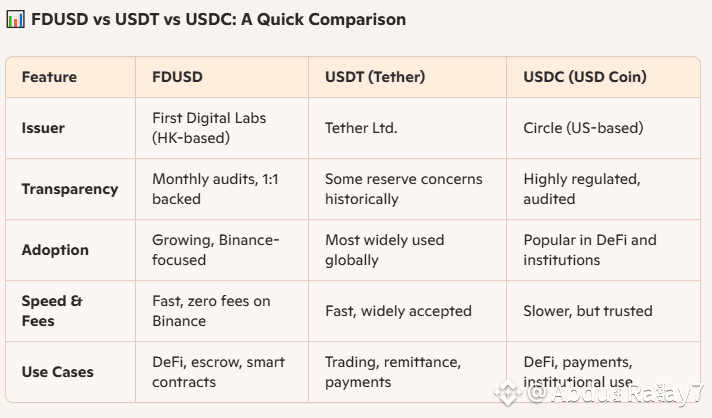This screenshot has width=712, height=418.
Task: Select the USDC (USD Coin) column header
Action: click(x=584, y=77)
